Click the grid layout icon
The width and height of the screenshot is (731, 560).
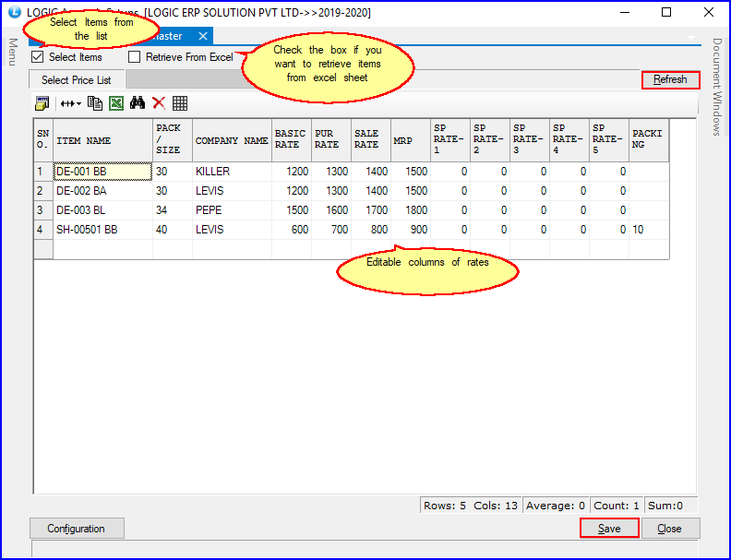(x=180, y=103)
